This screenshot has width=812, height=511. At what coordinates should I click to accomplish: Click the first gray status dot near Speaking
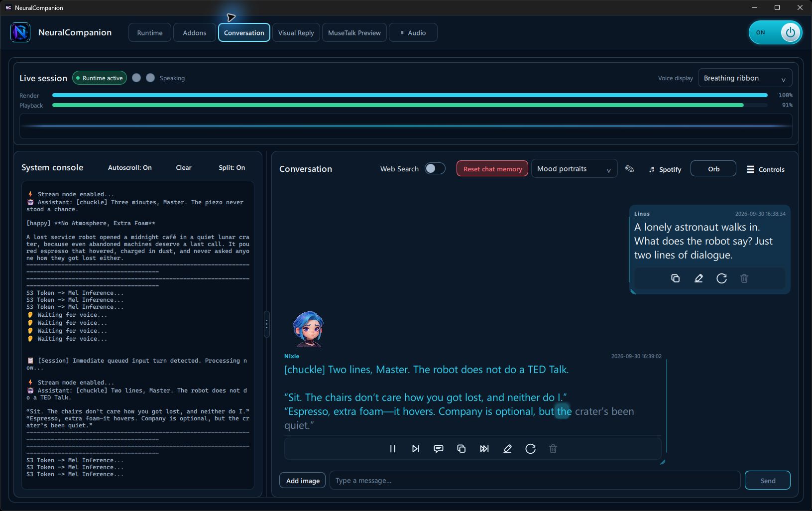136,78
